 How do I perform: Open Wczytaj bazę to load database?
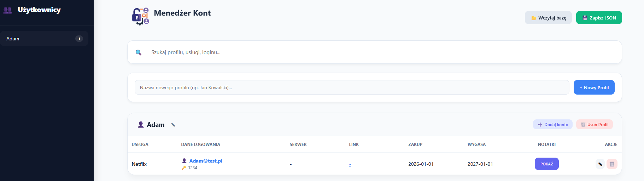pos(548,18)
